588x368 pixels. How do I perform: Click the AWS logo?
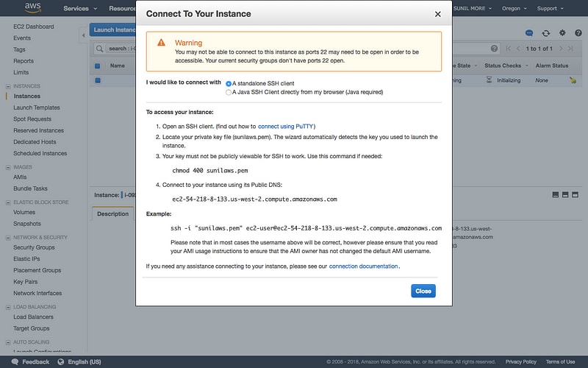[33, 8]
